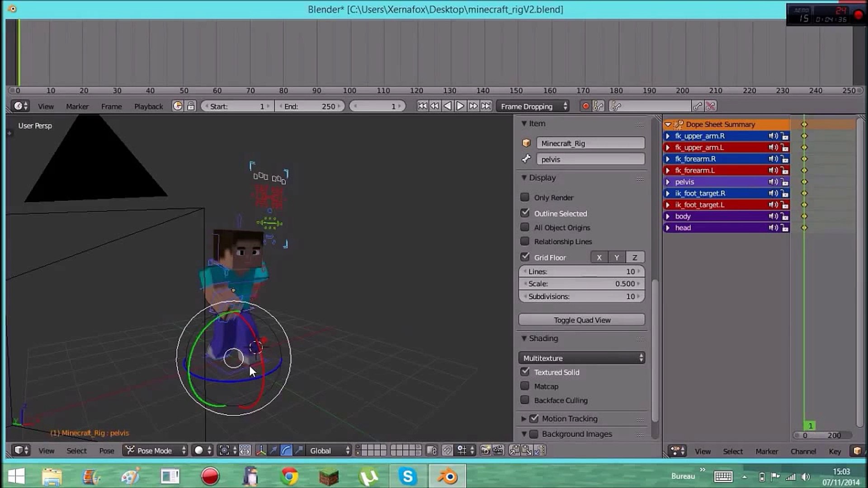868x488 pixels.
Task: Open the Frame Dropping sync dropdown
Action: point(533,106)
